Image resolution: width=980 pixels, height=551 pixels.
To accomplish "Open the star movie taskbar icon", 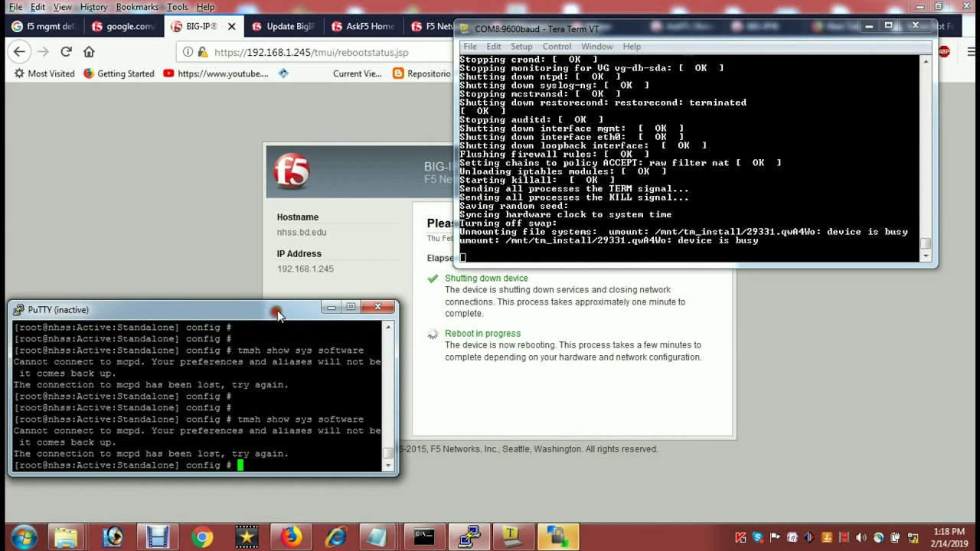I will coord(247,537).
